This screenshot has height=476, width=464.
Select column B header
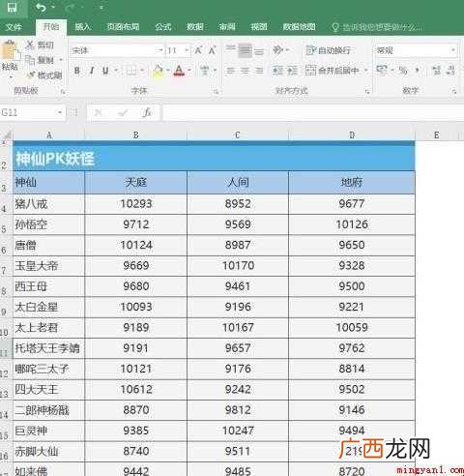tap(135, 135)
